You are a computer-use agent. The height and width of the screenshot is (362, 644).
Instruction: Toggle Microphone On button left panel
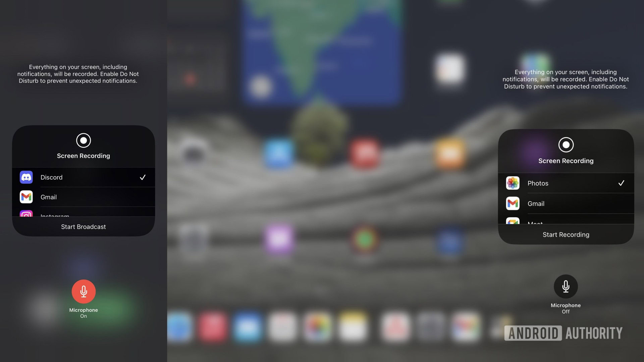pos(83,291)
